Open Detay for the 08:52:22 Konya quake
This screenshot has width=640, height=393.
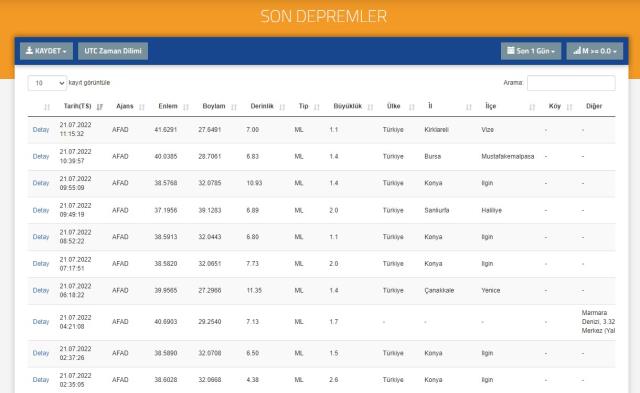(x=41, y=237)
